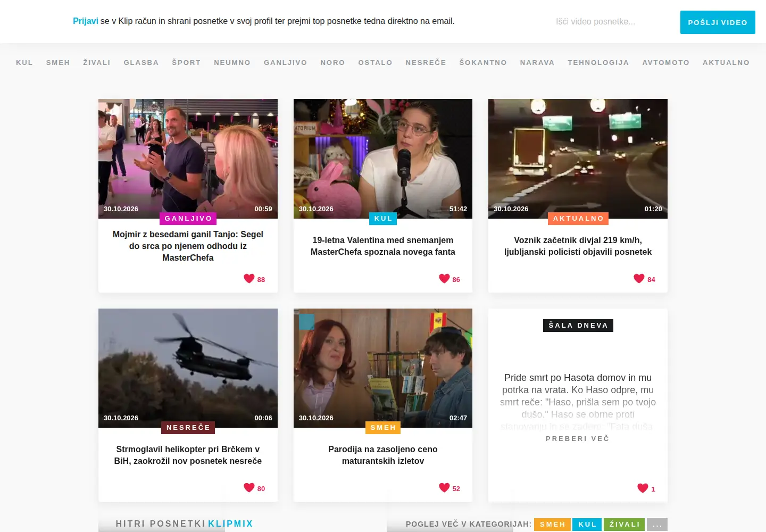Select GLASBA in the category bar
766x532 pixels.
click(x=141, y=62)
